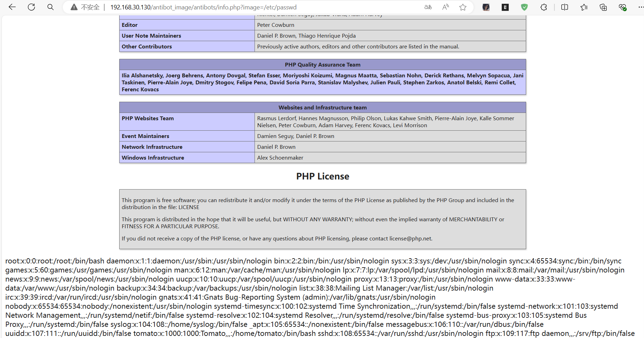Viewport: 644px width, 338px height.
Task: Select the name Alex Schoenmaker
Action: (x=280, y=158)
